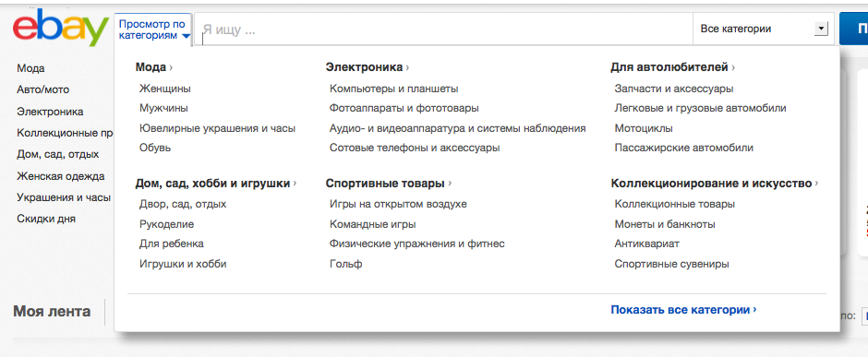Select 'Женщины' under Мода

point(165,89)
